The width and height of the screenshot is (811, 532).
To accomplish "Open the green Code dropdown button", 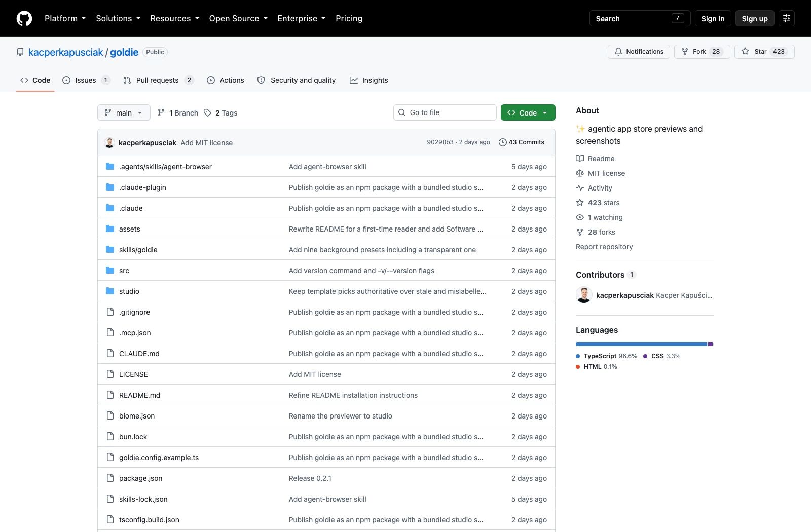I will coord(528,112).
